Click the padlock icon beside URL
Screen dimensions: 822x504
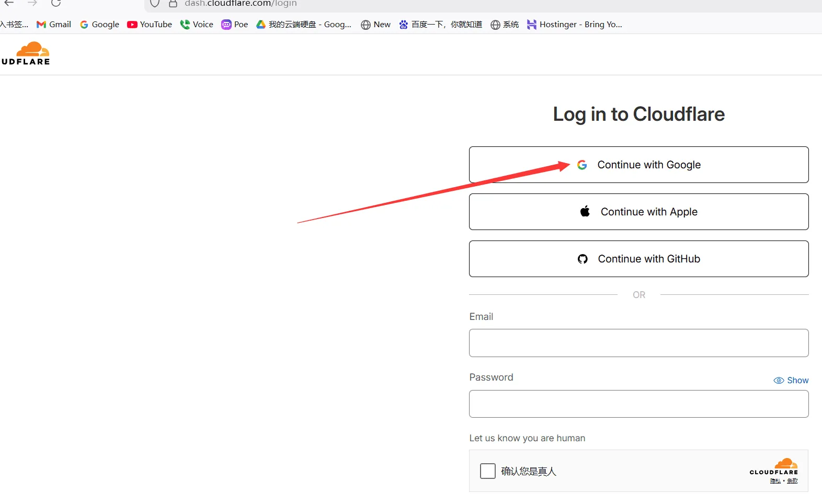pyautogui.click(x=173, y=4)
